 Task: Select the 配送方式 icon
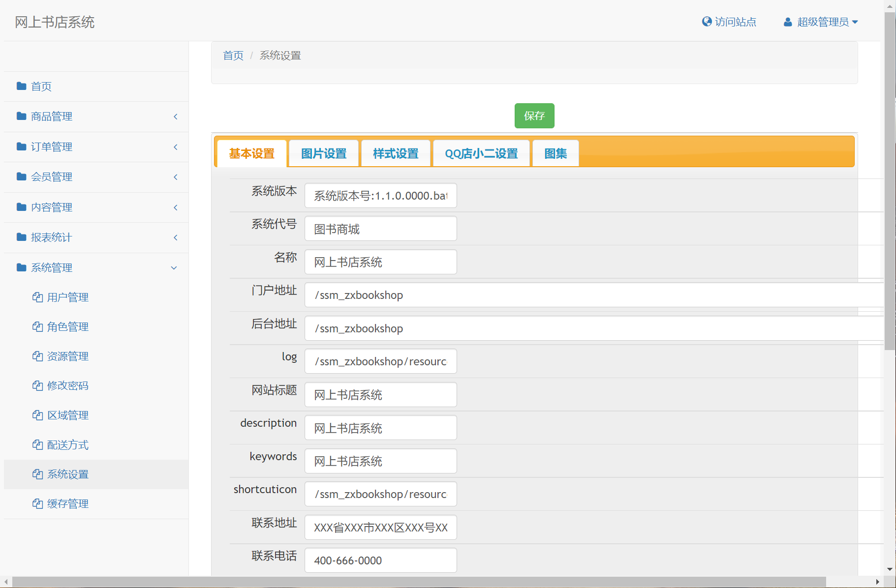38,444
